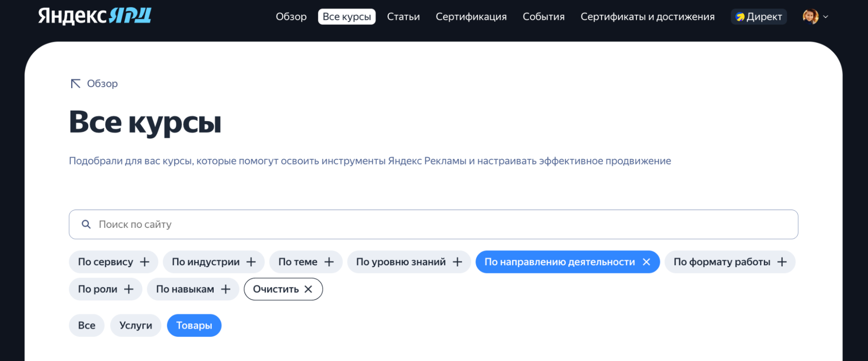Focus the Поиск по сайту field
Screen dimensions: 868x361
click(433, 224)
